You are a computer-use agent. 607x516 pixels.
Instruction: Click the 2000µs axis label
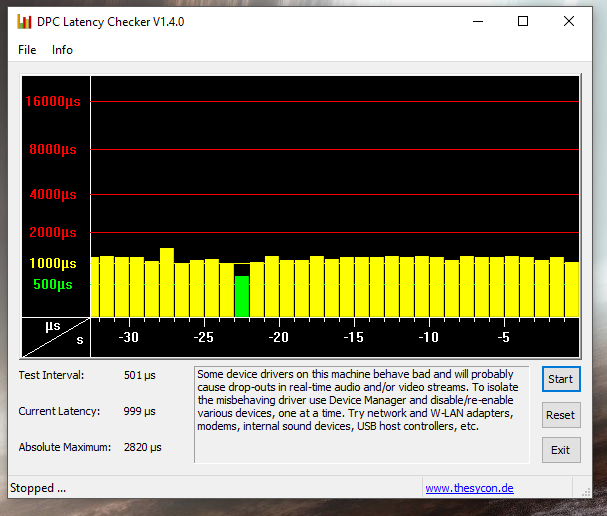tap(53, 232)
